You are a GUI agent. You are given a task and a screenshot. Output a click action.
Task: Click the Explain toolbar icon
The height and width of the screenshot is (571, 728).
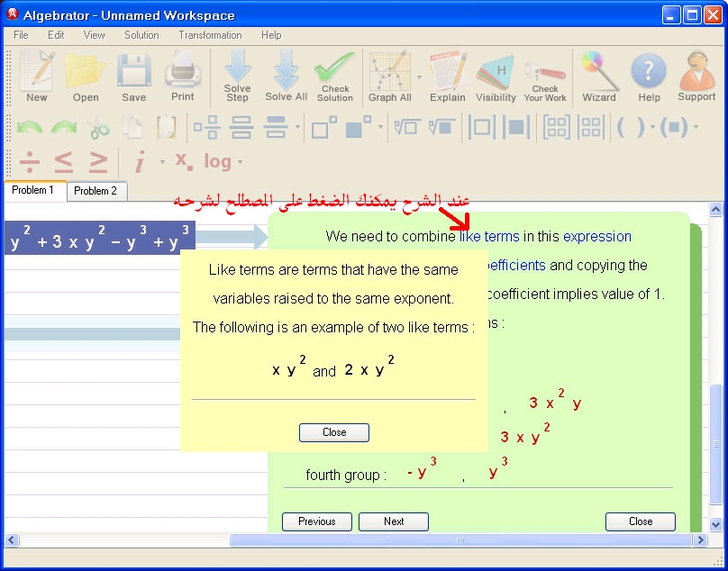(x=447, y=76)
